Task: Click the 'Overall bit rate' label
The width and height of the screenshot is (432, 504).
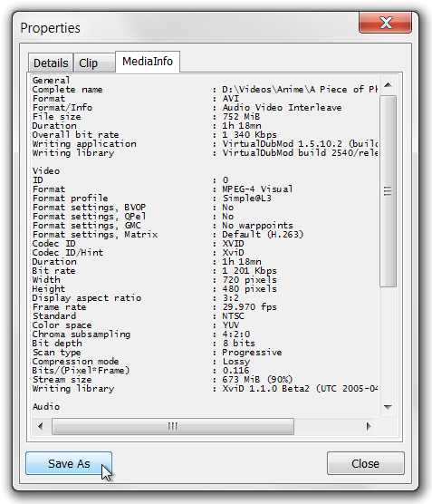Action: coord(75,135)
